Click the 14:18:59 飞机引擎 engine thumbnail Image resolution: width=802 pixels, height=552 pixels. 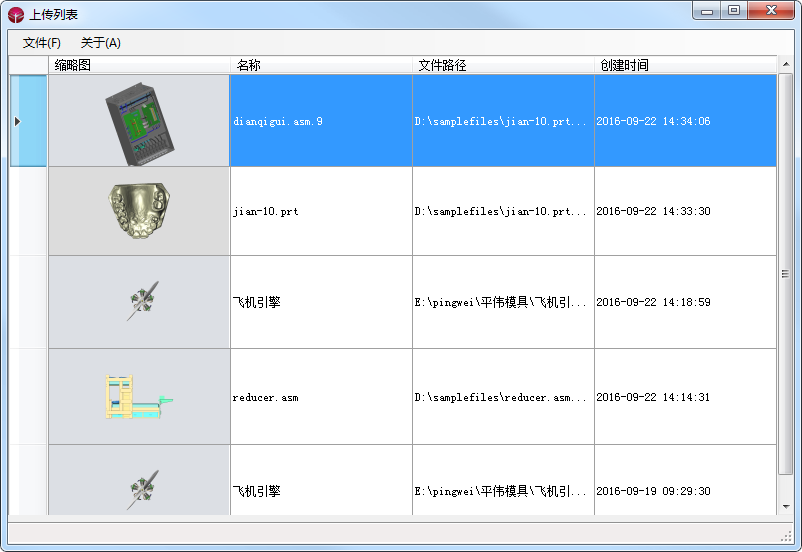point(142,301)
